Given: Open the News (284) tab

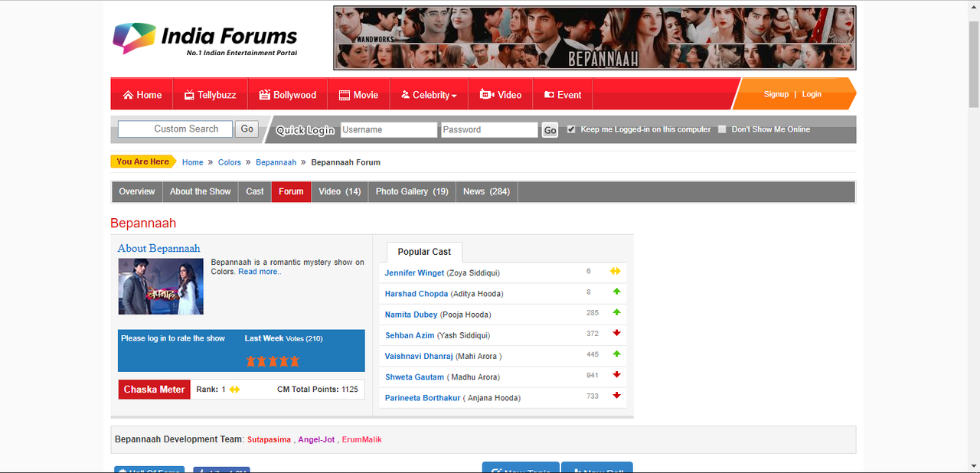Looking at the screenshot, I should (487, 191).
